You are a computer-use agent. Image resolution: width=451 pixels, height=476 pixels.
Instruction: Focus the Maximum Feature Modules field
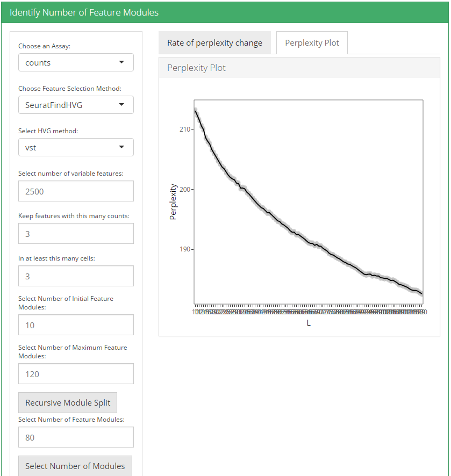(x=76, y=374)
